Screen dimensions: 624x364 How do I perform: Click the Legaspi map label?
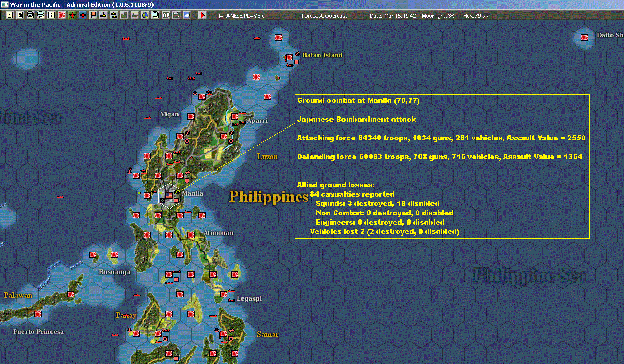click(x=249, y=298)
